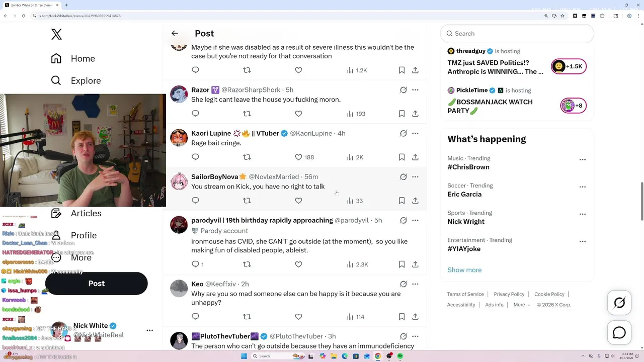The width and height of the screenshot is (644, 362).
Task: Share parodyvil's post
Action: click(x=415, y=264)
